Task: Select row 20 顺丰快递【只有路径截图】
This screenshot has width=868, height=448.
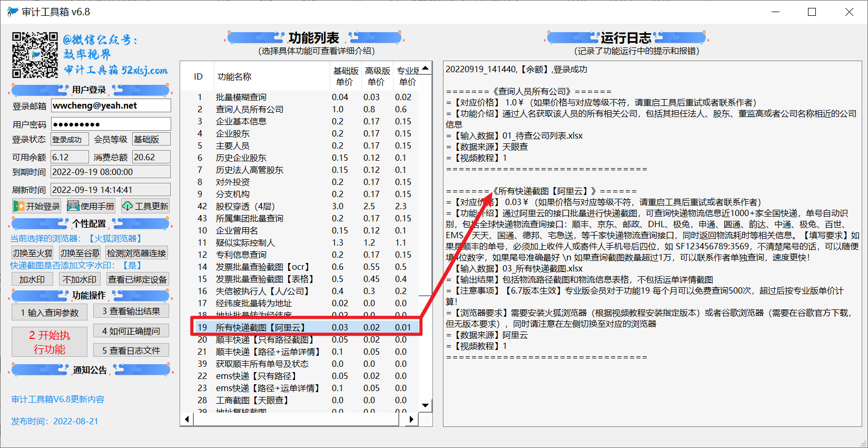Action: (300, 339)
